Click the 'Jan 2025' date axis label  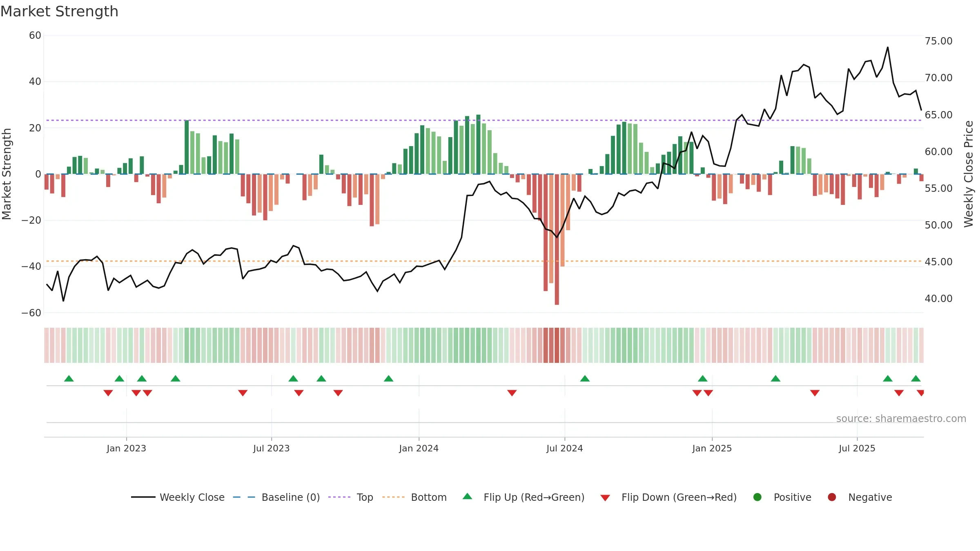tap(712, 449)
